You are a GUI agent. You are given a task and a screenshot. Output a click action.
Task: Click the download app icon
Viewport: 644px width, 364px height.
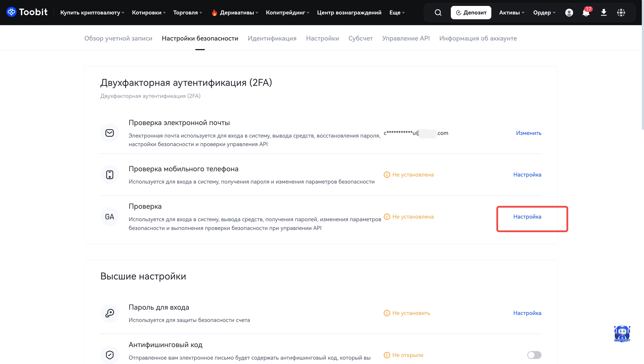[603, 12]
